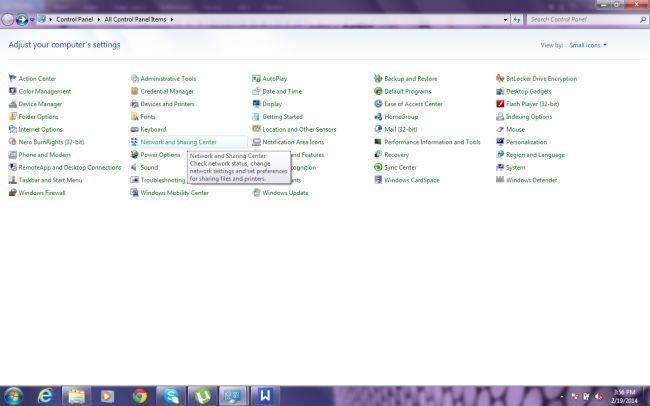This screenshot has width=650, height=406.
Task: Click the Recovery link
Action: [396, 155]
